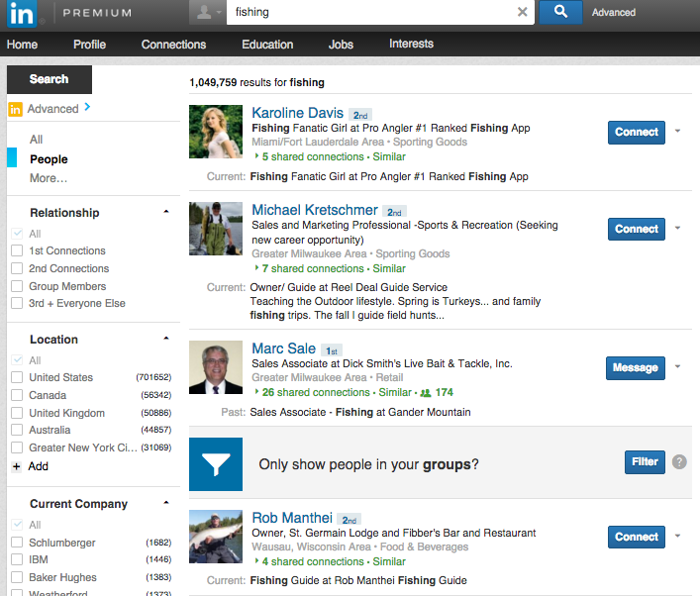Image resolution: width=700 pixels, height=596 pixels.
Task: Collapse the Relationship filter section
Action: (166, 212)
